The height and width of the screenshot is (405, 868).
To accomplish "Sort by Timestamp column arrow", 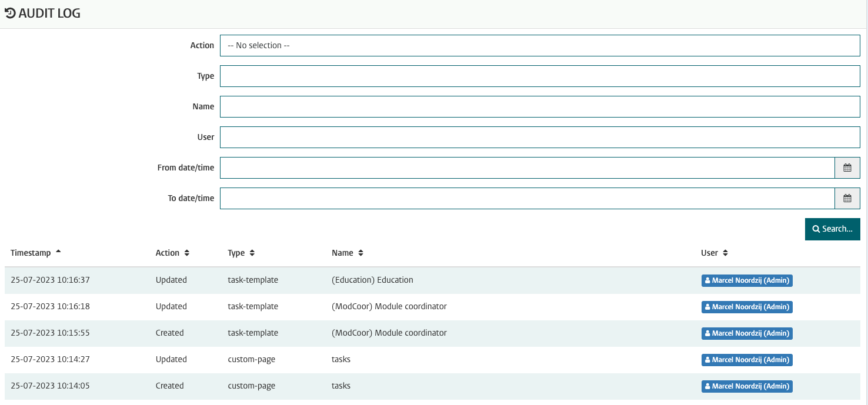I will (x=58, y=252).
